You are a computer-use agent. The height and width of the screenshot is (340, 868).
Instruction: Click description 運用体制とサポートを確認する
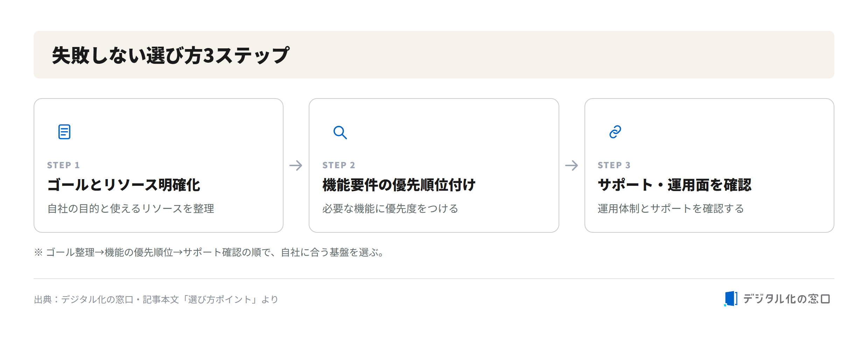click(x=671, y=209)
